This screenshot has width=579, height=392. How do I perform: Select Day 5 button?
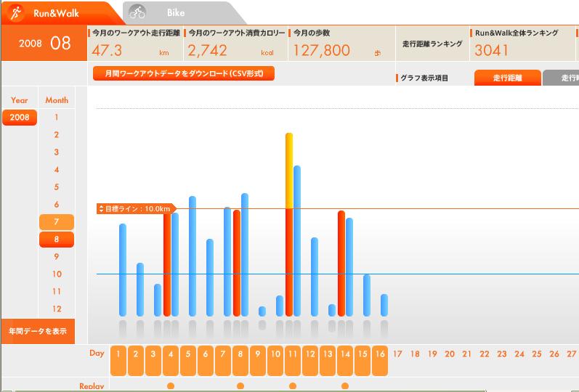coord(188,360)
